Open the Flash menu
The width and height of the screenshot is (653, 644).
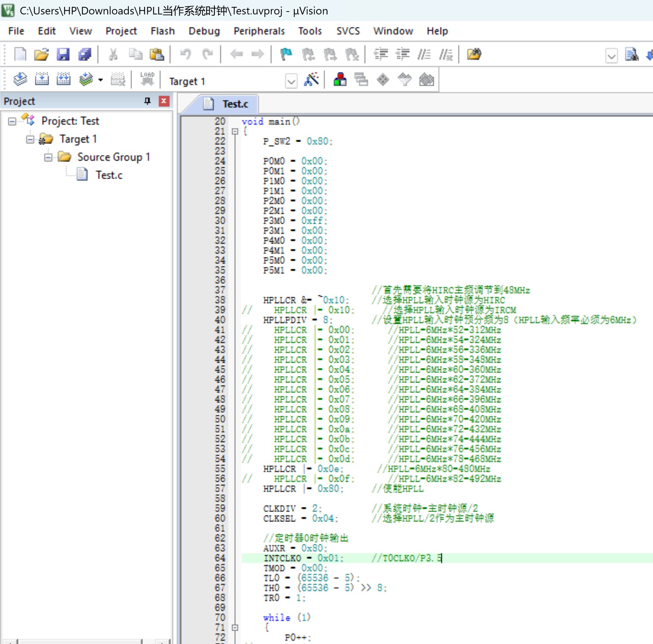(162, 31)
